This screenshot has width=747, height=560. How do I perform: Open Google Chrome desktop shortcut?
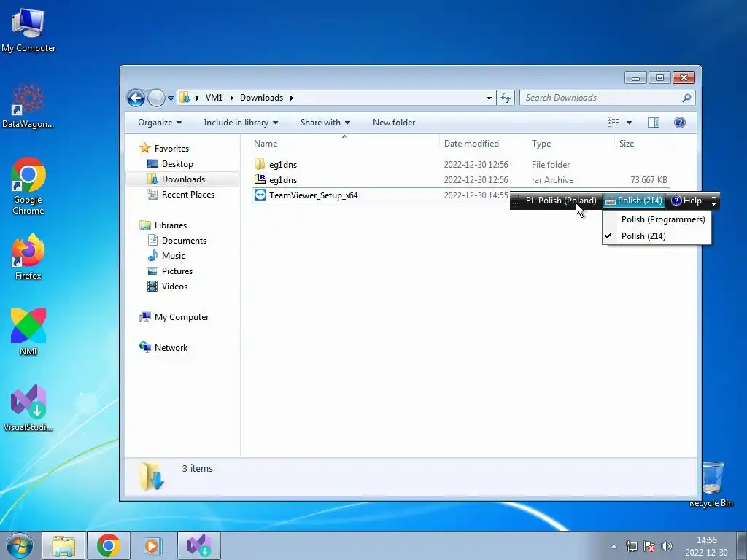pos(28,186)
